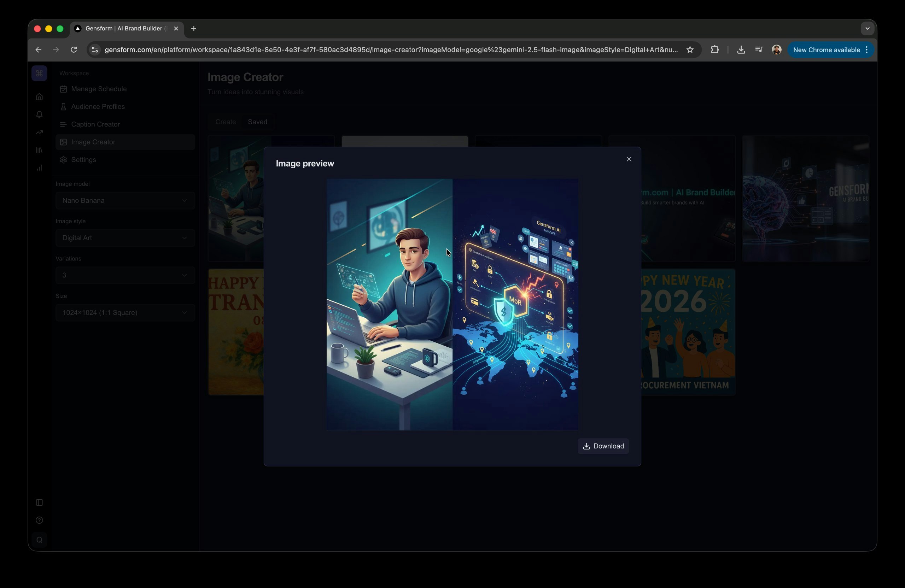
Task: Select Settings in the workspace menu
Action: point(83,160)
